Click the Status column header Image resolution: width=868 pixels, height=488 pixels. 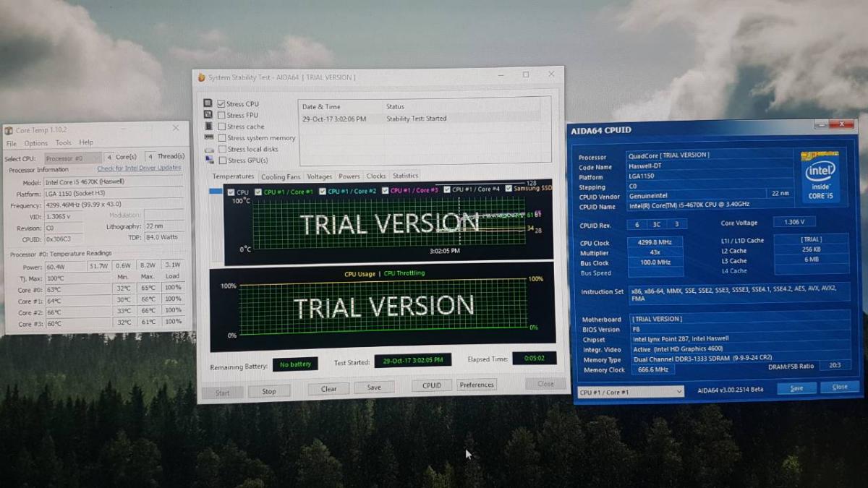pyautogui.click(x=395, y=107)
